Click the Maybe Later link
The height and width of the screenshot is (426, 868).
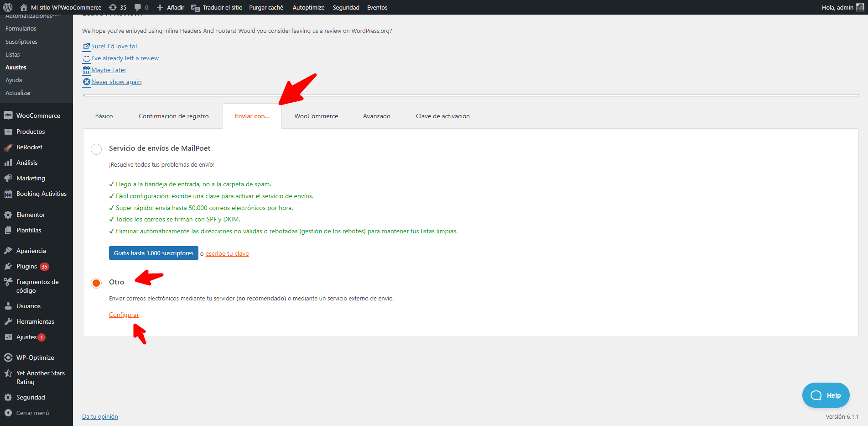(109, 70)
